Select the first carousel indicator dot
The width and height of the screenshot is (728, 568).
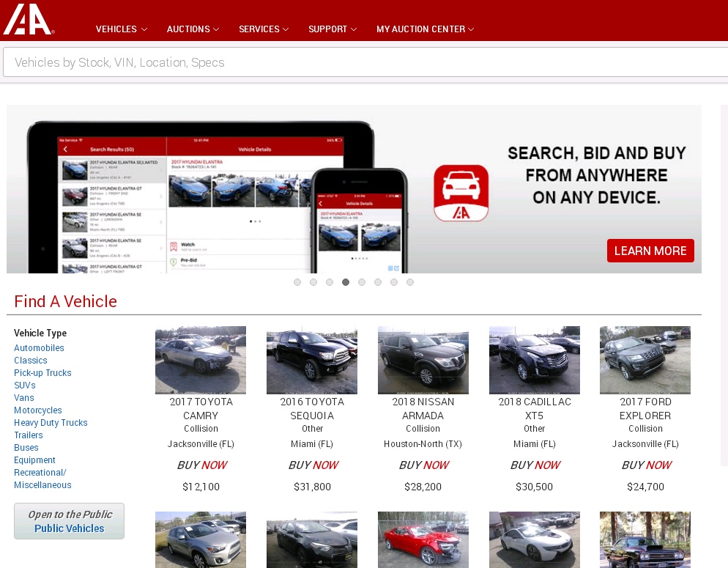pos(297,282)
